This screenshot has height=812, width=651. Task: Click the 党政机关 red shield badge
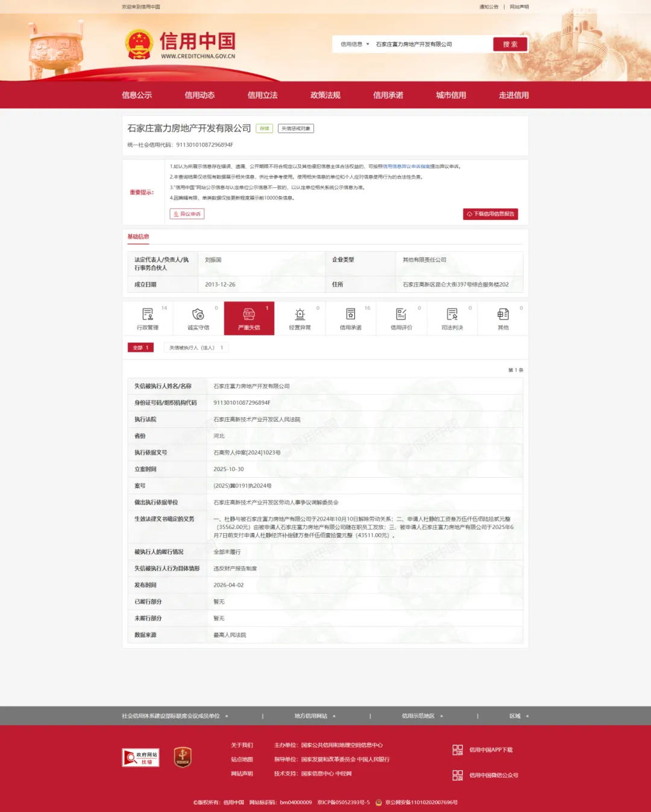point(183,757)
